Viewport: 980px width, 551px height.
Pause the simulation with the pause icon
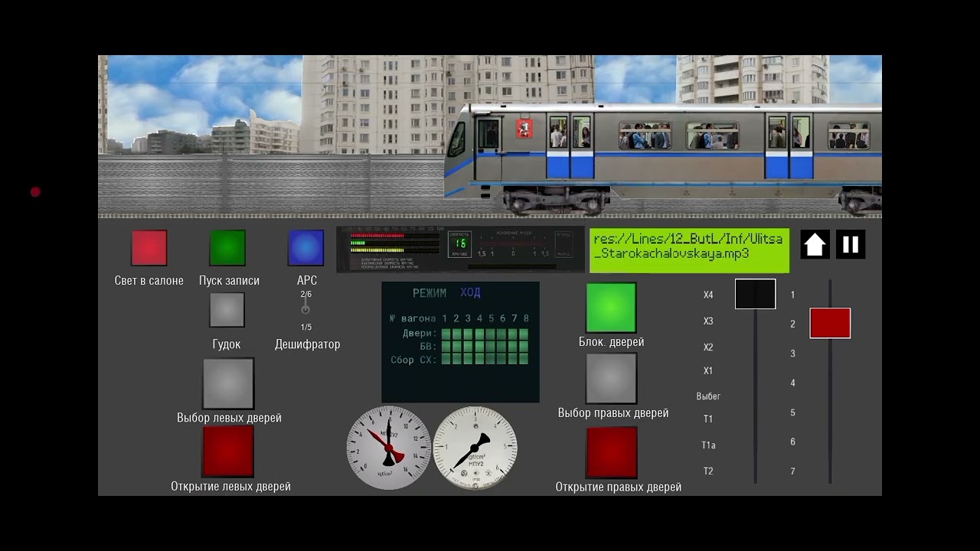[851, 245]
